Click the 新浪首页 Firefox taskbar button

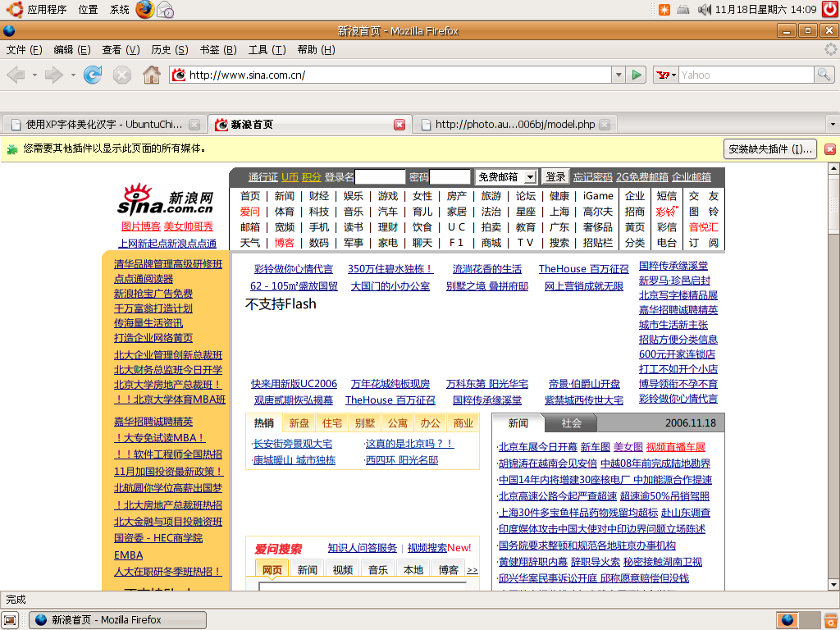pyautogui.click(x=117, y=620)
